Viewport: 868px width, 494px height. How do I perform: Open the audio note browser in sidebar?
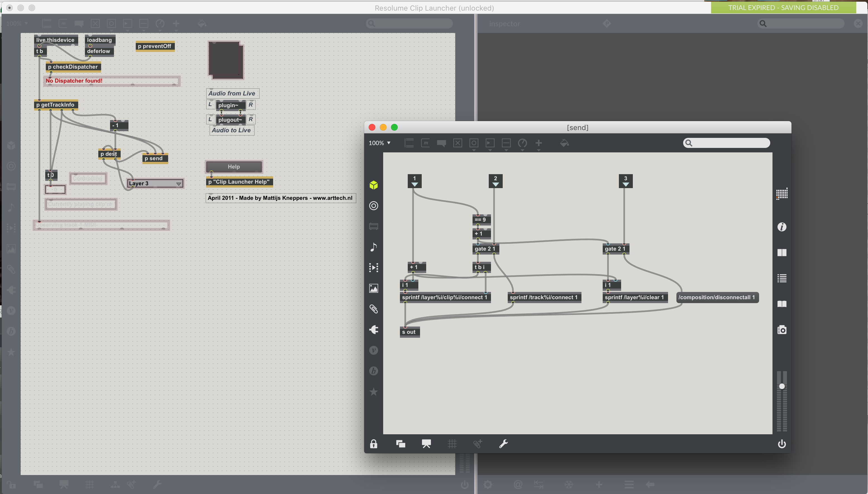point(373,247)
